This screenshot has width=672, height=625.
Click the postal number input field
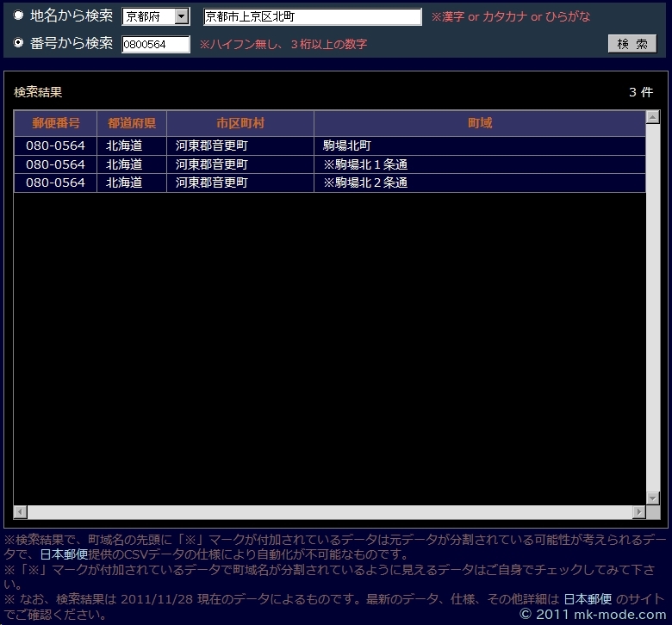pos(156,44)
